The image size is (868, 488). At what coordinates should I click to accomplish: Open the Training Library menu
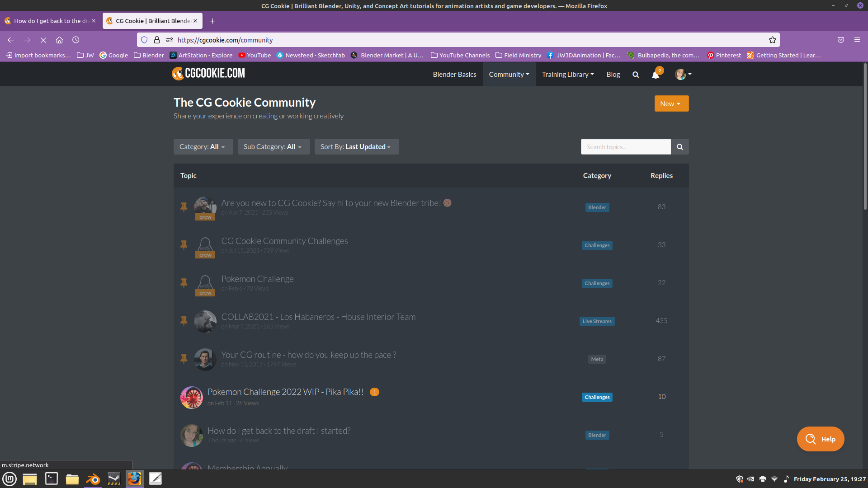[568, 75]
